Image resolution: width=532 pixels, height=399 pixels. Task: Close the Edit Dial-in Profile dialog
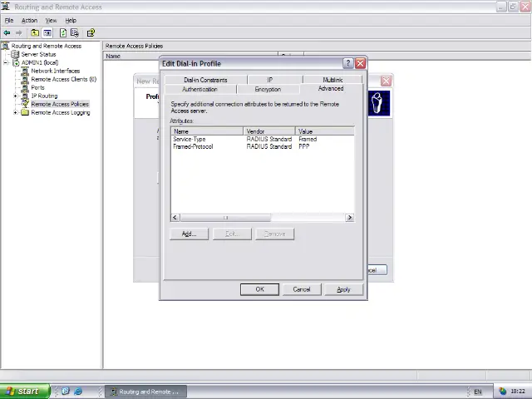(360, 63)
